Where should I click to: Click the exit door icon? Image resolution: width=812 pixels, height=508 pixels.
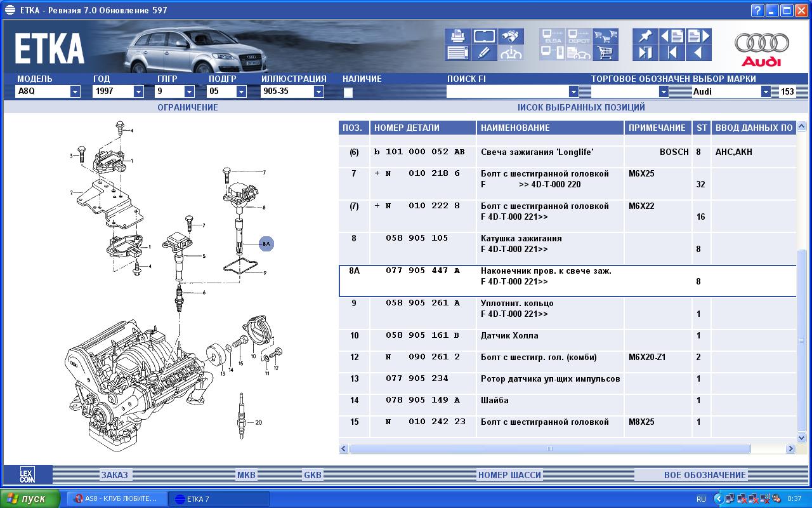pos(645,53)
